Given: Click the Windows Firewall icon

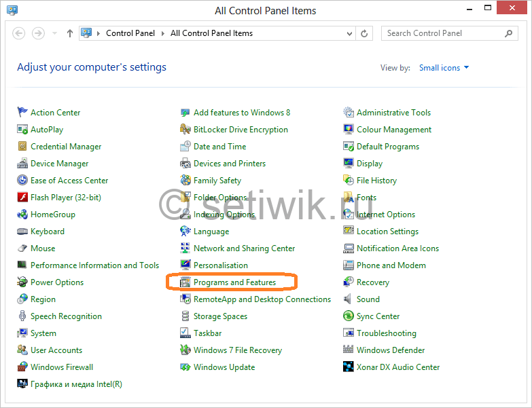Looking at the screenshot, I should click(x=22, y=367).
